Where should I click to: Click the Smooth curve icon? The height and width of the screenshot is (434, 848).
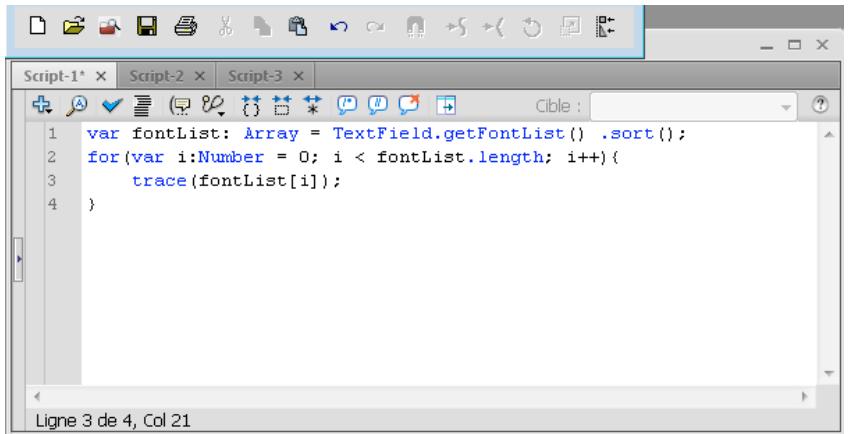[456, 26]
